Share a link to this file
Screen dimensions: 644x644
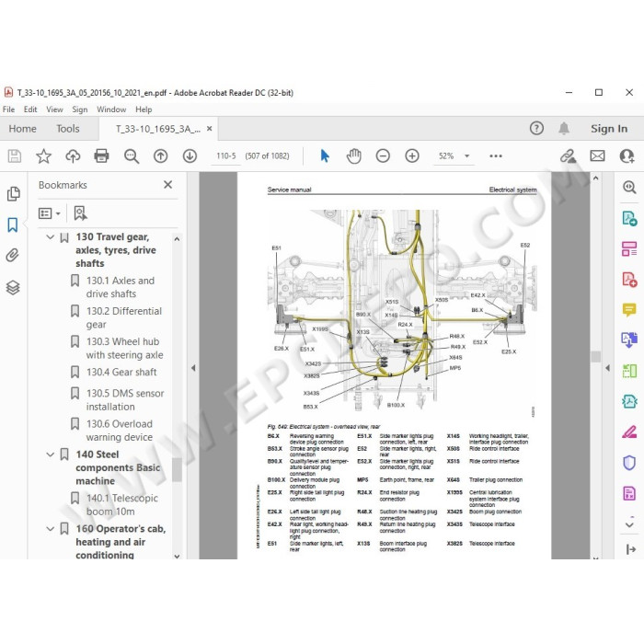568,156
